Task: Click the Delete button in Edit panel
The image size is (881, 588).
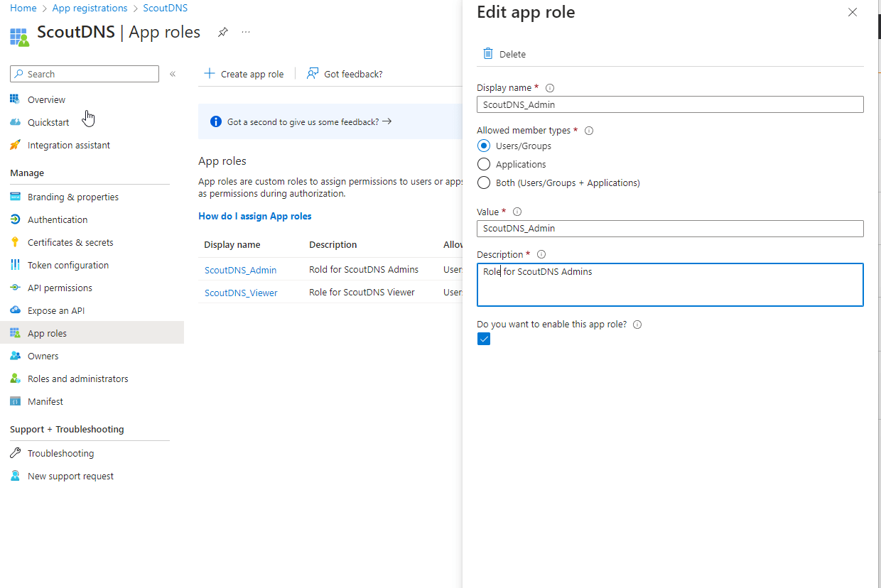Action: [x=504, y=54]
